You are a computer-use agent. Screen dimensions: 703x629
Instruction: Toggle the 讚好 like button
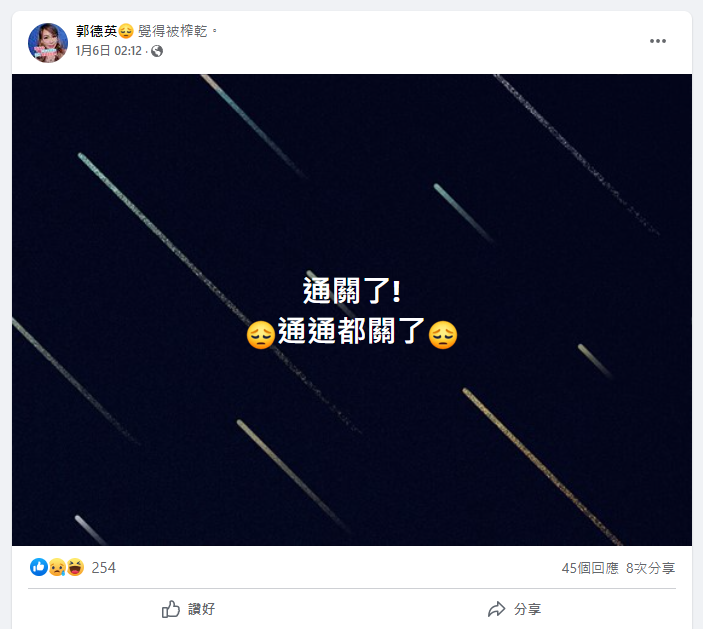pos(189,609)
